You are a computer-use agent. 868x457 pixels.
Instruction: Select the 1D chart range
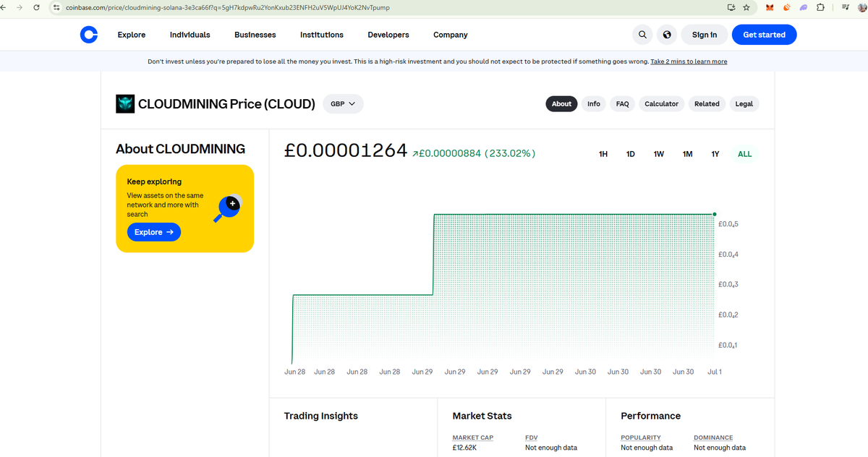click(x=631, y=154)
